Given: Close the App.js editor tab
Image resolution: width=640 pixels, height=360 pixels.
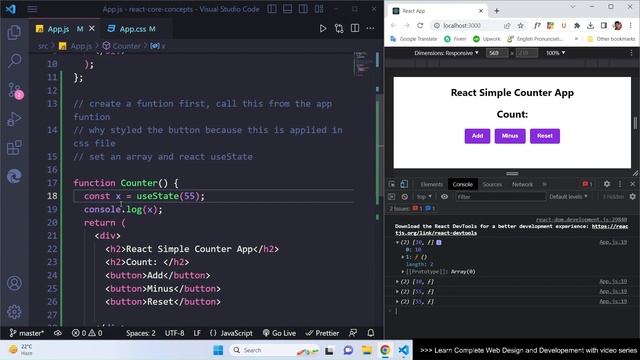Looking at the screenshot, I should tap(92, 29).
